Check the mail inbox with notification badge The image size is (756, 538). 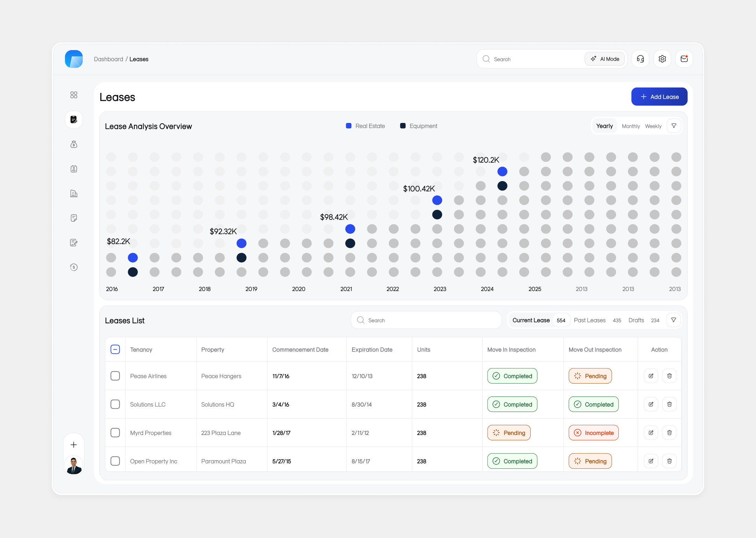[684, 58]
